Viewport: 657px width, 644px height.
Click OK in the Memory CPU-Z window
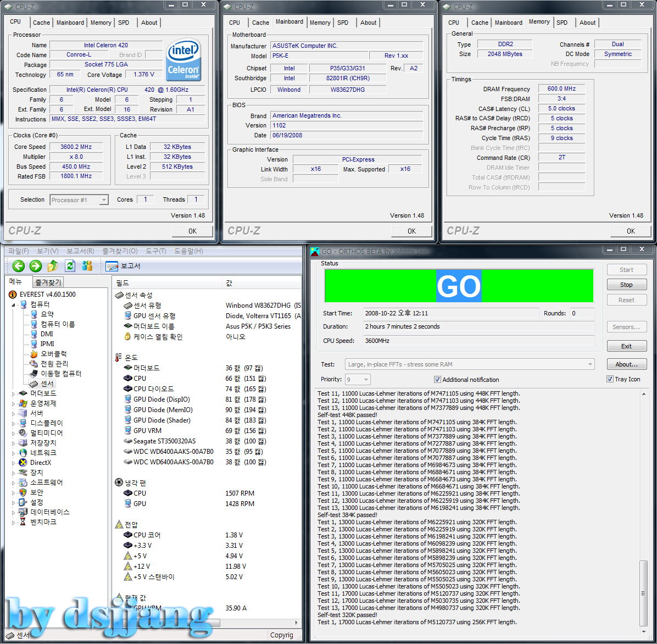click(x=631, y=231)
